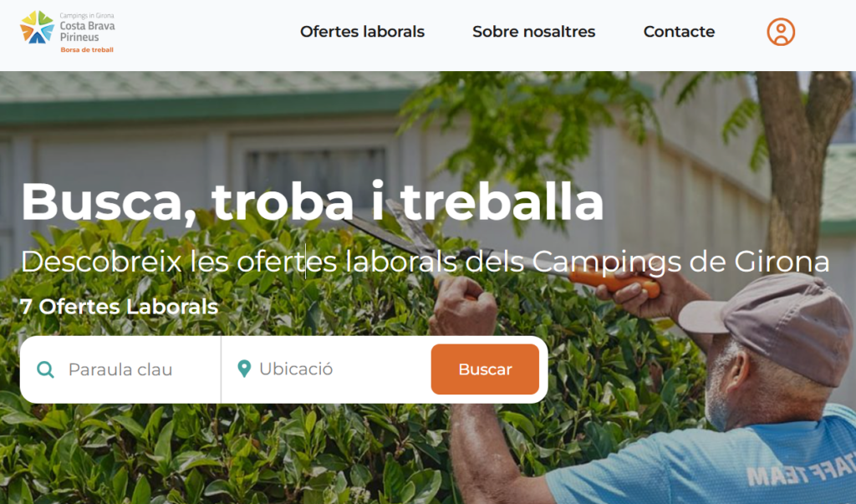This screenshot has height=504, width=856.
Task: Click the Descobreix les ofertes laborals subtitle
Action: coord(425,262)
